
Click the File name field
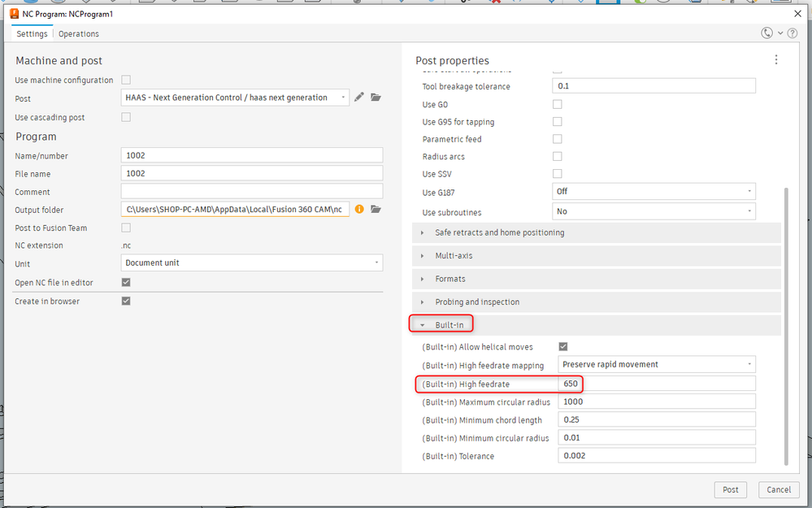pos(252,173)
